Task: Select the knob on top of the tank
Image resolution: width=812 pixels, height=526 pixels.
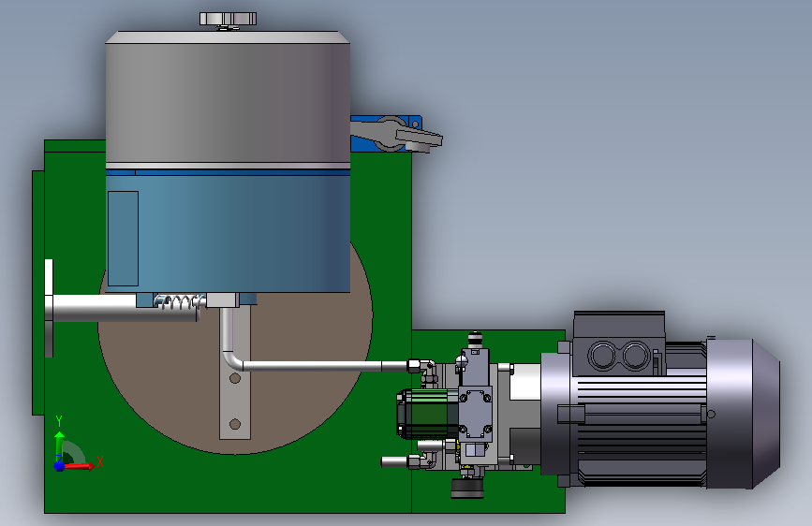Action: [228, 19]
